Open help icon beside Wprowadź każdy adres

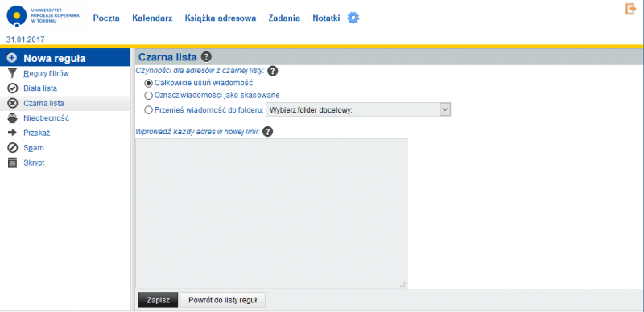pos(267,132)
